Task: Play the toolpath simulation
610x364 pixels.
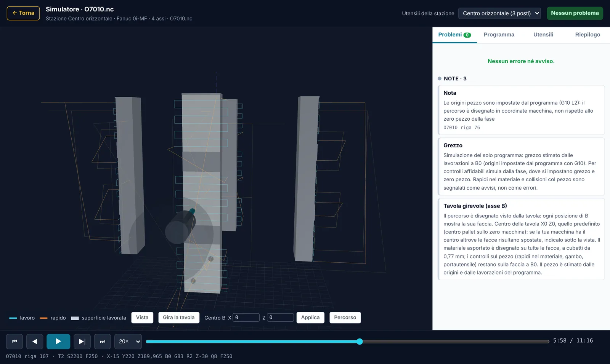Action: [x=58, y=342]
